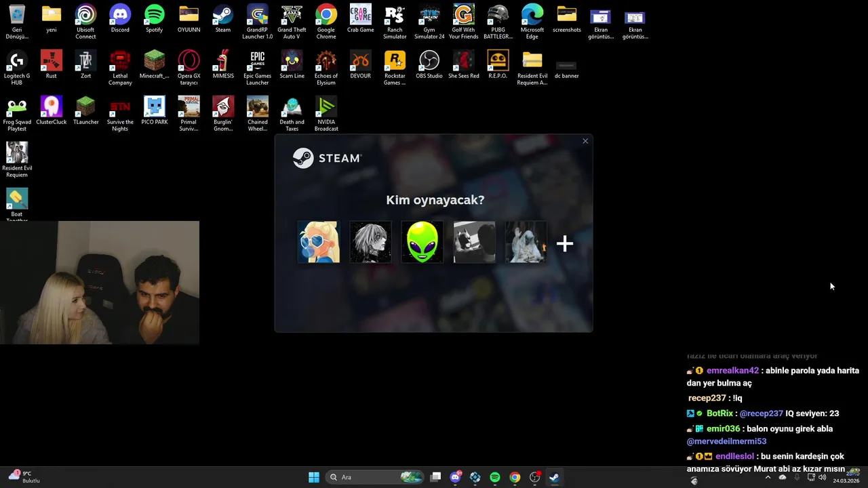Choose the ghostly white figure Steam profile
This screenshot has height=488, width=868.
coord(526,242)
